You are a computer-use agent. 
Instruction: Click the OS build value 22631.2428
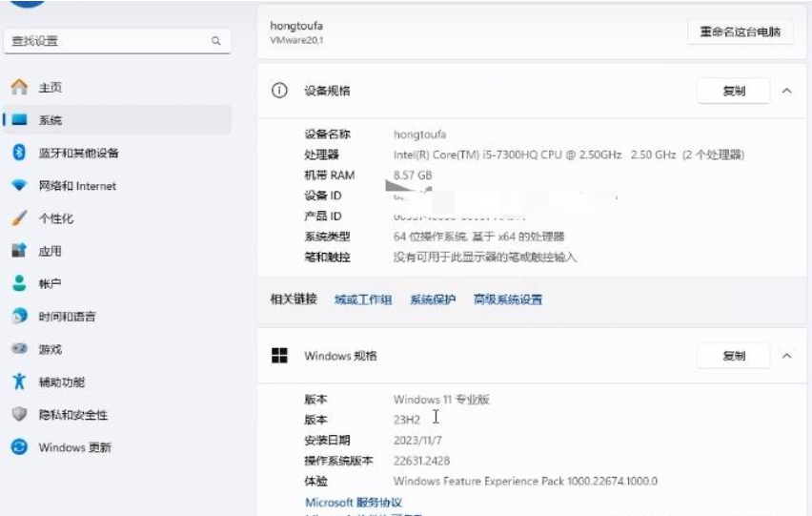coord(421,461)
